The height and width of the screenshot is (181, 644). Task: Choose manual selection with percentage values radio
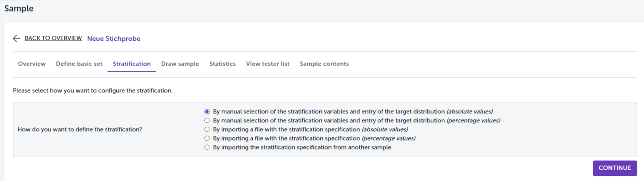207,121
